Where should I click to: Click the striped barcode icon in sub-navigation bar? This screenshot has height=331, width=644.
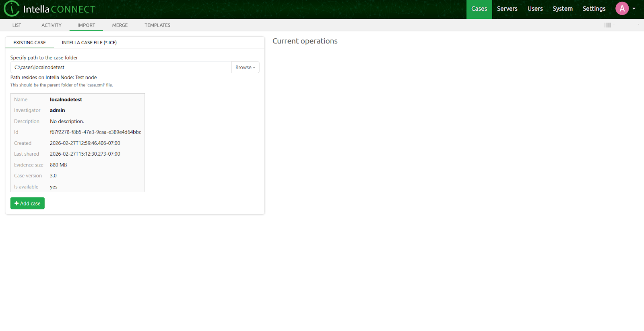(607, 25)
